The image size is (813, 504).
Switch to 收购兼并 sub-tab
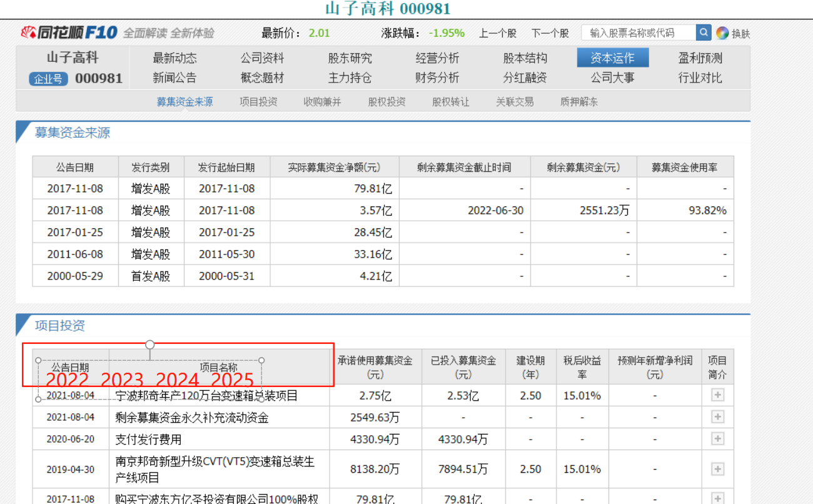pos(322,101)
